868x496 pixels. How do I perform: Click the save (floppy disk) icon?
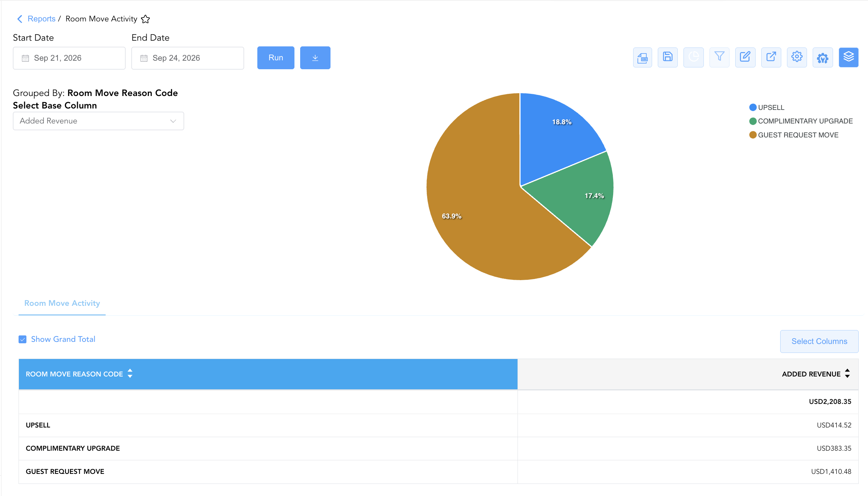668,57
